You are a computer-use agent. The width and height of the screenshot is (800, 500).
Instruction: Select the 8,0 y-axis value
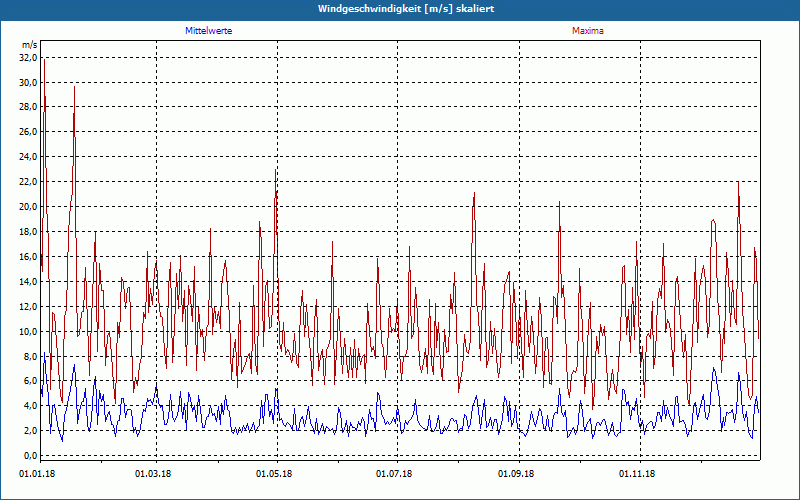(x=31, y=357)
